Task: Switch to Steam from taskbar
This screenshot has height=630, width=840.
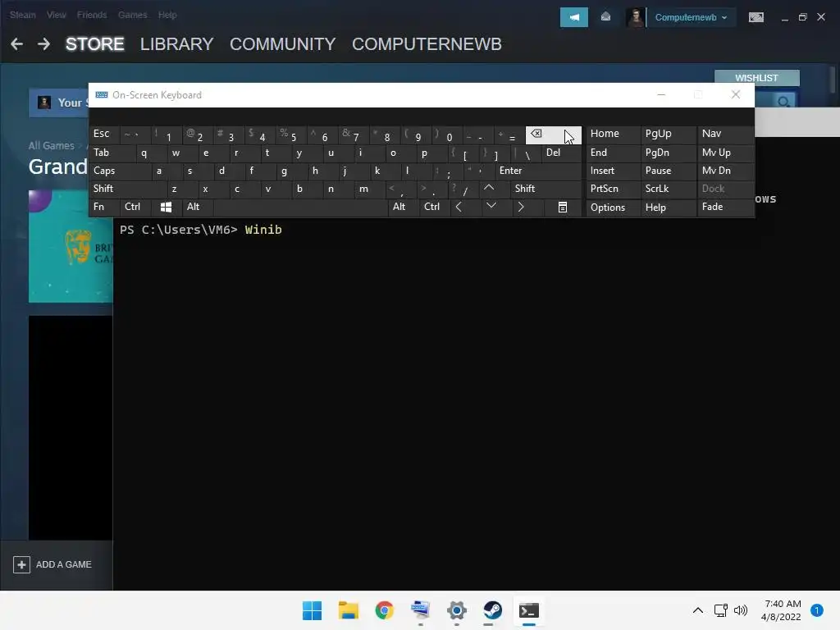Action: click(492, 610)
